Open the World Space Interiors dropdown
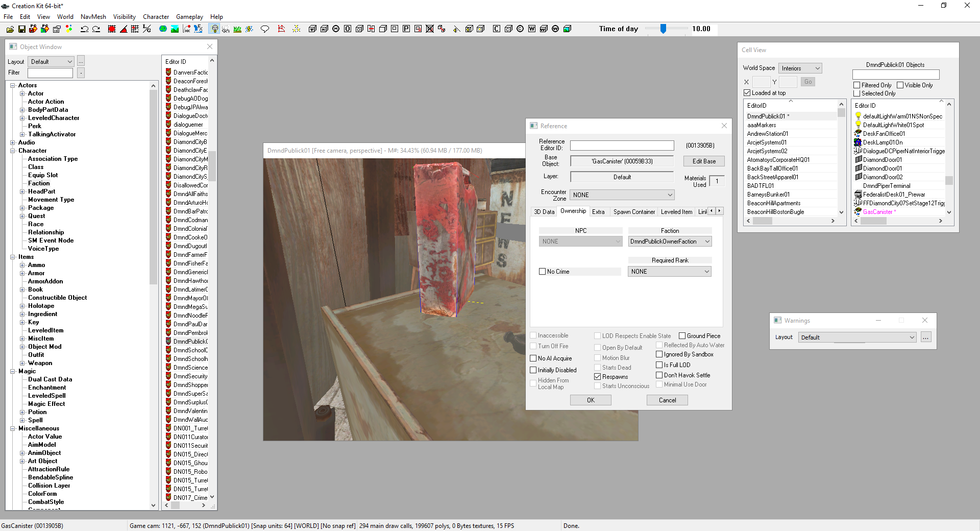The image size is (980, 531). (800, 68)
